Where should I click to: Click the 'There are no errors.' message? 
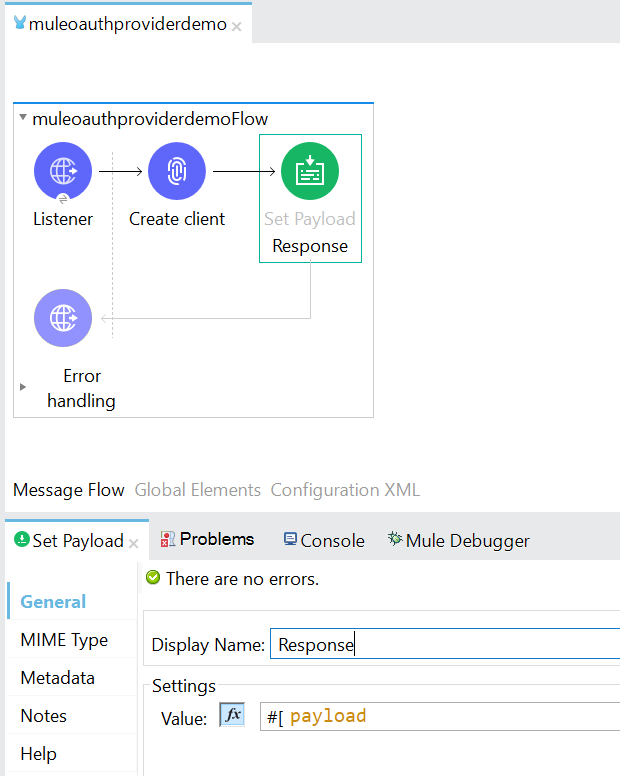(242, 579)
